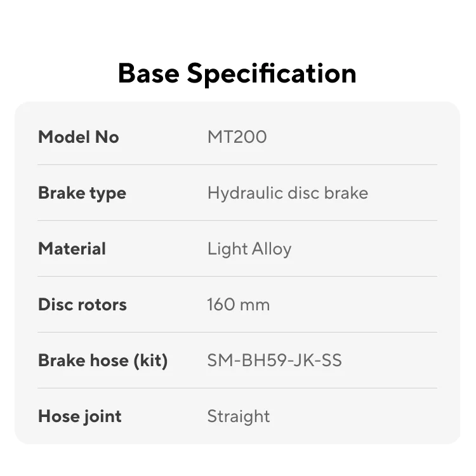Click the 'Material' label
This screenshot has height=476, width=476.
pyautogui.click(x=72, y=249)
